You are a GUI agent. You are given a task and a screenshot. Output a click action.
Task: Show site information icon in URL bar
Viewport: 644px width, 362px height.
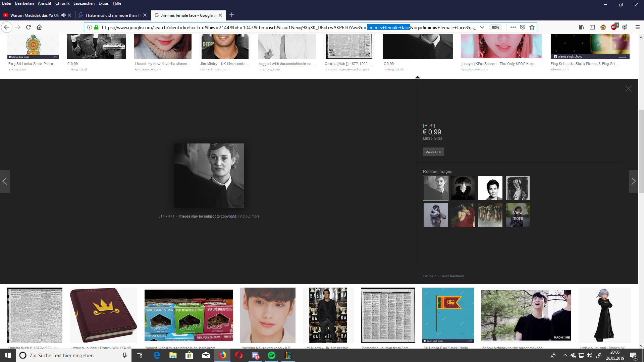click(90, 27)
